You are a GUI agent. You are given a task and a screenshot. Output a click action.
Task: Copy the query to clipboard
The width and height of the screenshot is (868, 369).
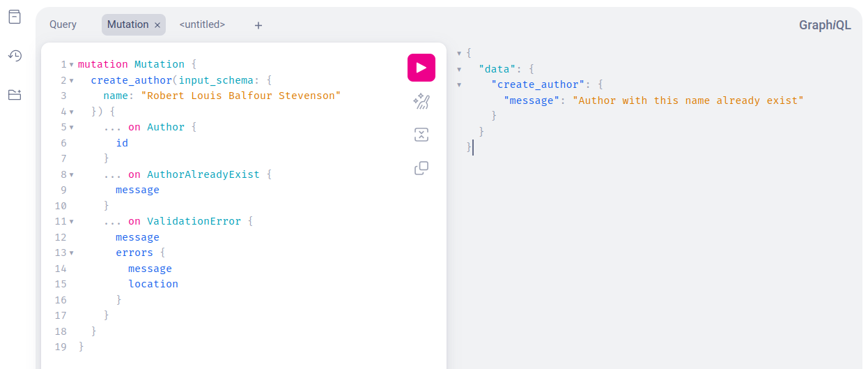421,168
